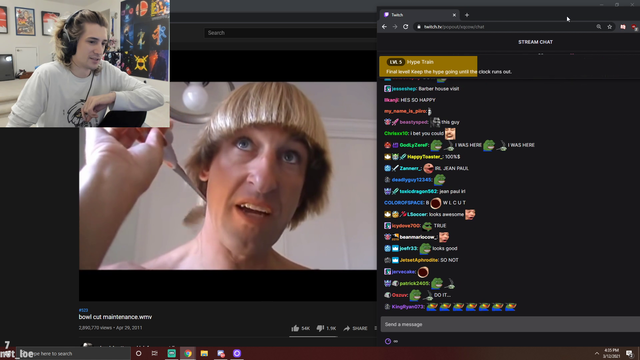Reload the Twitch chat popout page
The height and width of the screenshot is (360, 640).
[405, 27]
